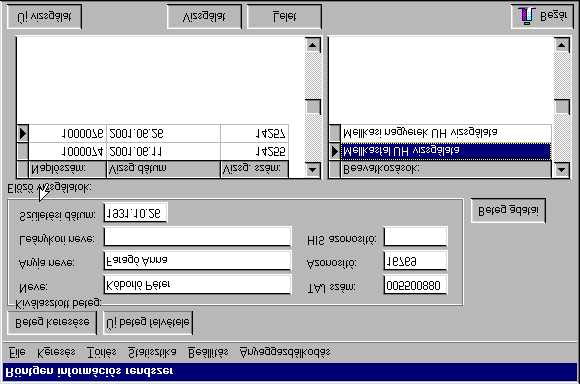
Task: Open the Lelet button
Action: (x=284, y=17)
